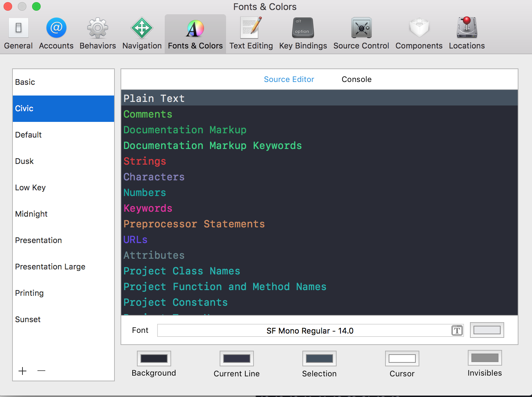Select the Numbers syntax row
Image resolution: width=532 pixels, height=397 pixels.
(x=319, y=192)
